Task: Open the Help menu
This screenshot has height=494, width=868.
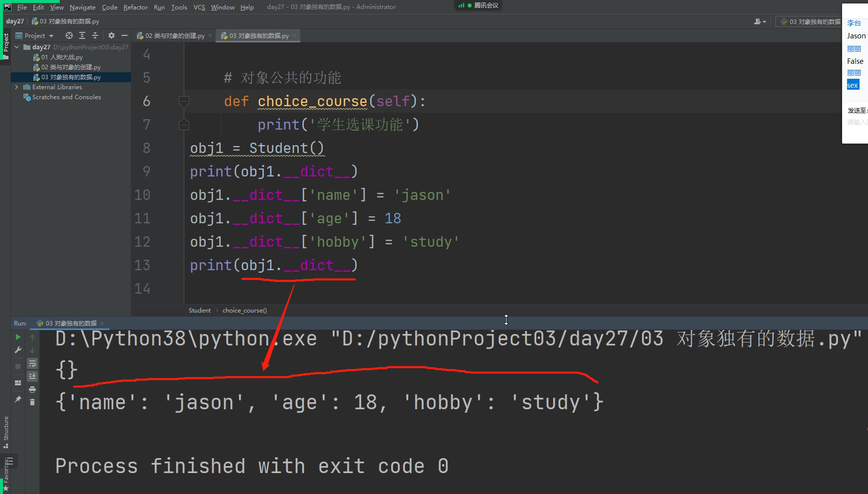Action: 247,7
